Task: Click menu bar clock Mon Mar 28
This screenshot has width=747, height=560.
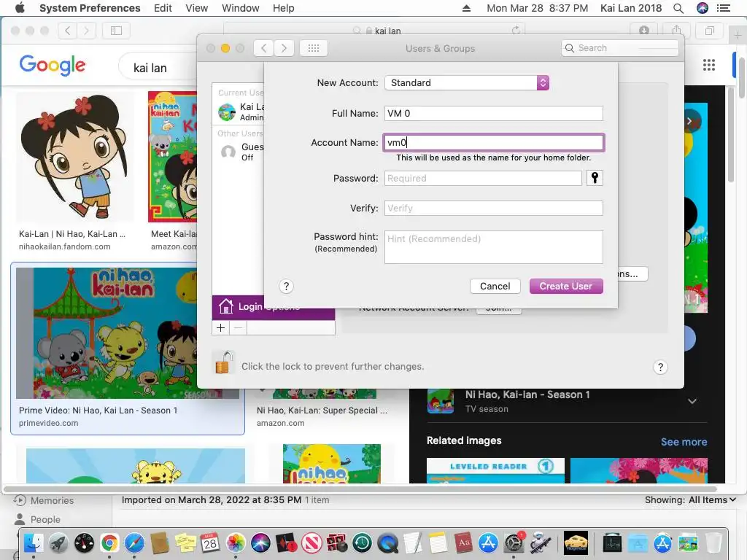Action: (x=538, y=8)
